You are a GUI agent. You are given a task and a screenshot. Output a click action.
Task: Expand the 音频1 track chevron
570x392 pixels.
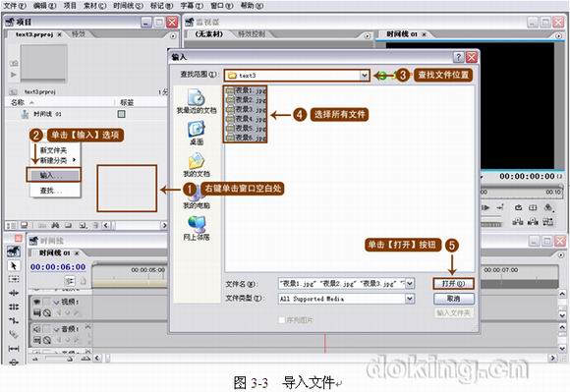click(56, 329)
